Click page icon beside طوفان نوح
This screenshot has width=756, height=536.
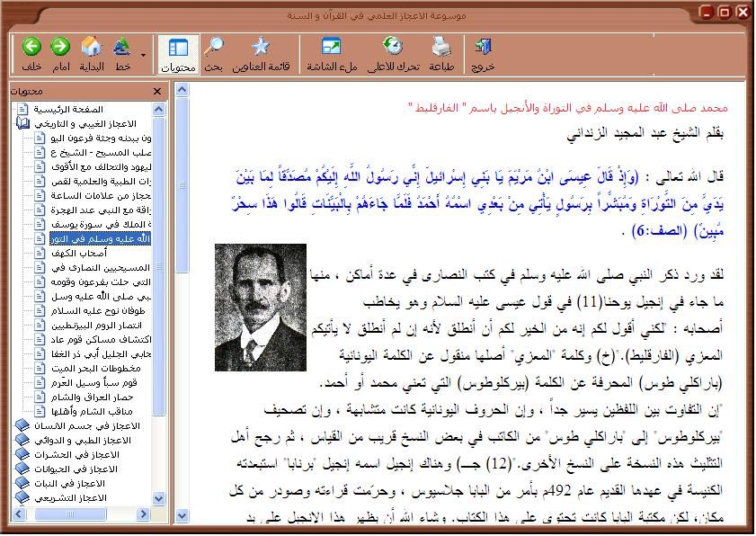pos(40,310)
